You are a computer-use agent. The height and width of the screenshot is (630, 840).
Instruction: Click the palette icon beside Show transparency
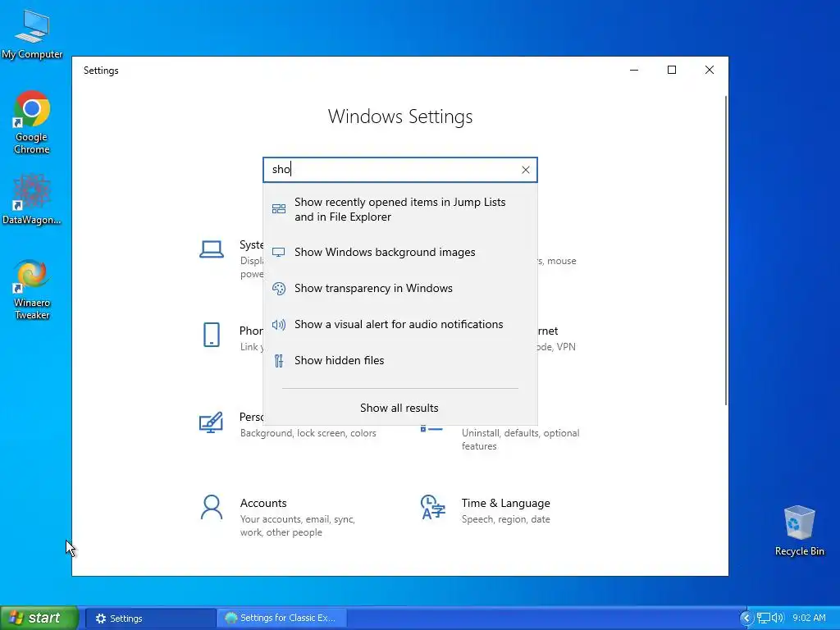tap(279, 289)
